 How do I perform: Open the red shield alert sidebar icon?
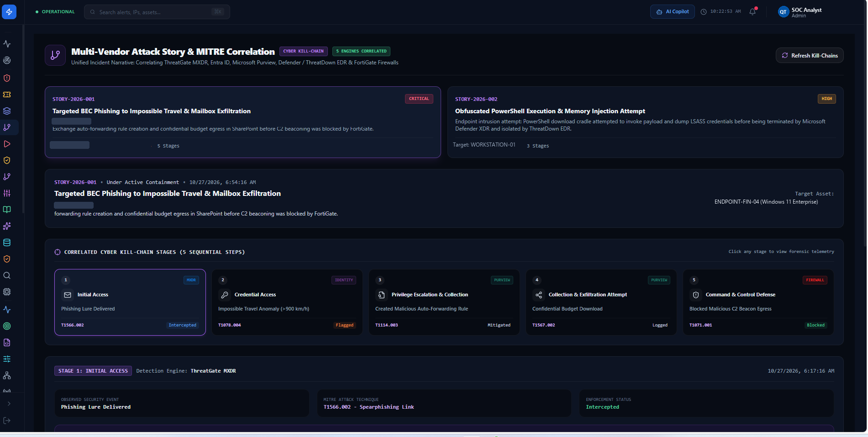[x=7, y=78]
